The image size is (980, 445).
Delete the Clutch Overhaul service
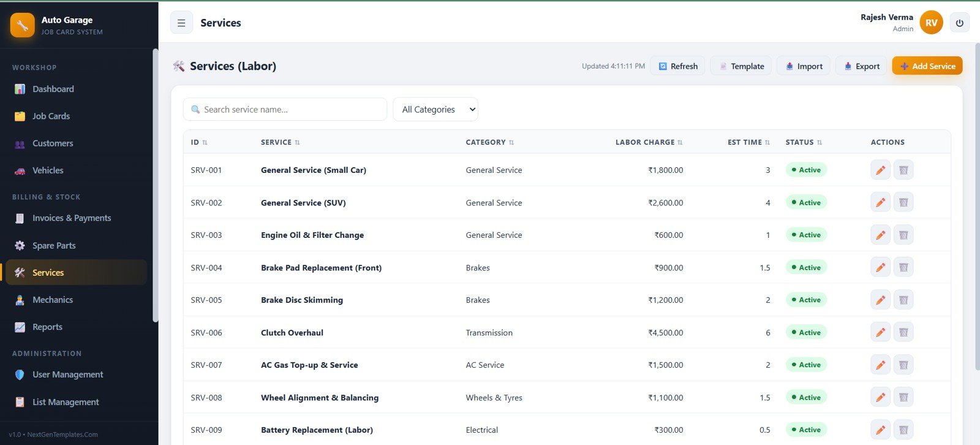tap(903, 332)
